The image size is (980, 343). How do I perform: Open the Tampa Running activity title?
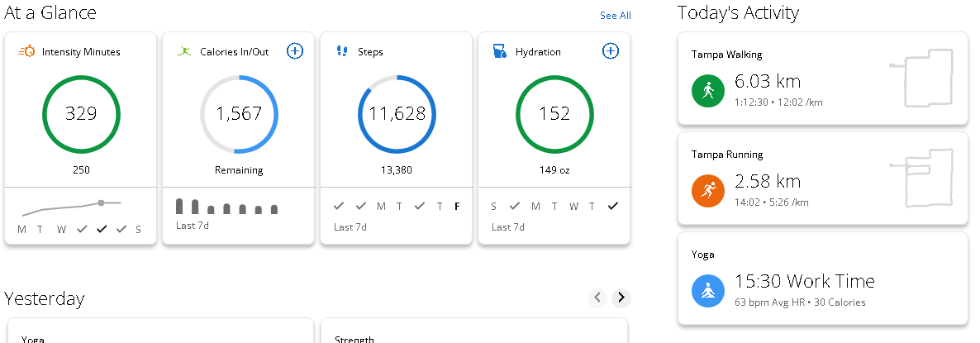click(727, 155)
